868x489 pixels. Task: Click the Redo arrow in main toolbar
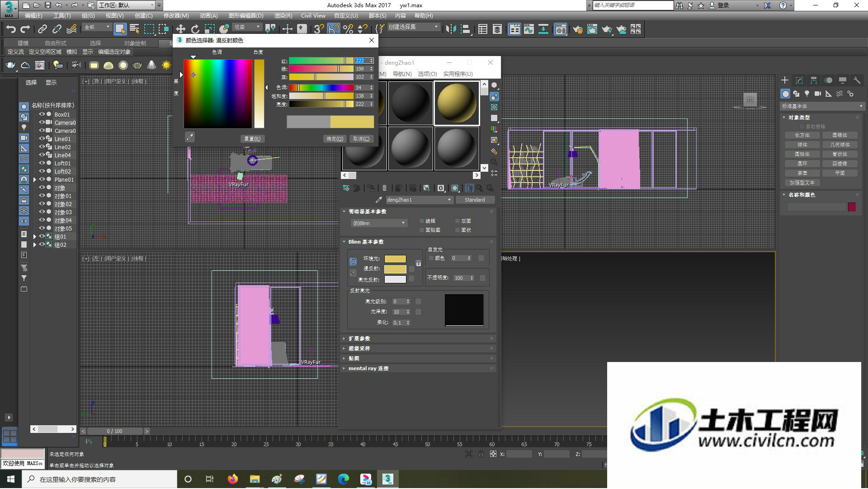[25, 29]
